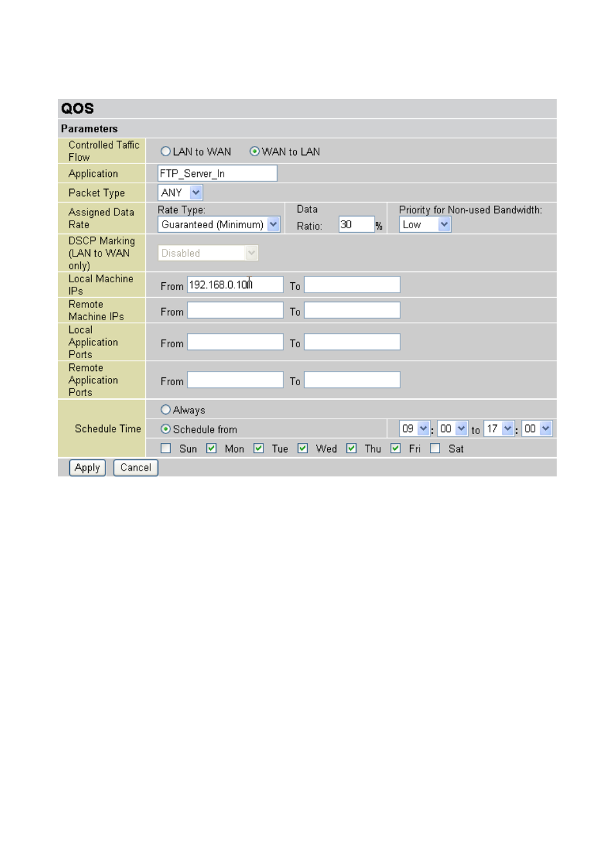Uncheck the Mon checkbox
This screenshot has height=868, width=613.
211,448
